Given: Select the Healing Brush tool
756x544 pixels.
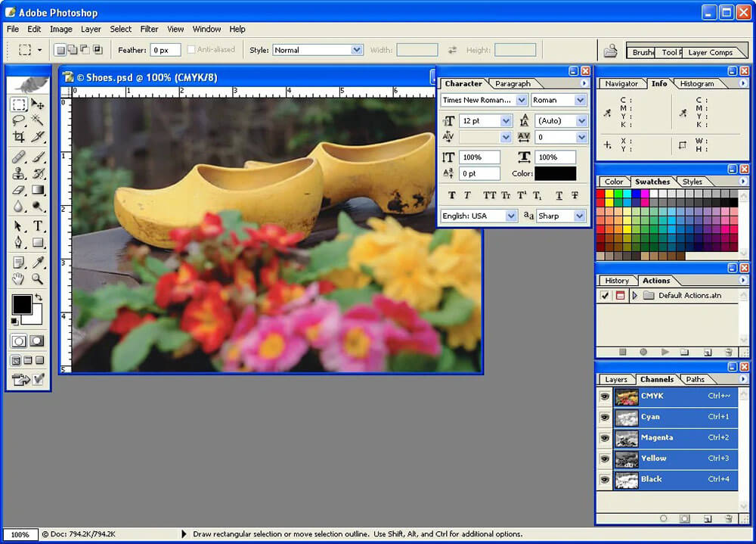Looking at the screenshot, I should pyautogui.click(x=19, y=157).
